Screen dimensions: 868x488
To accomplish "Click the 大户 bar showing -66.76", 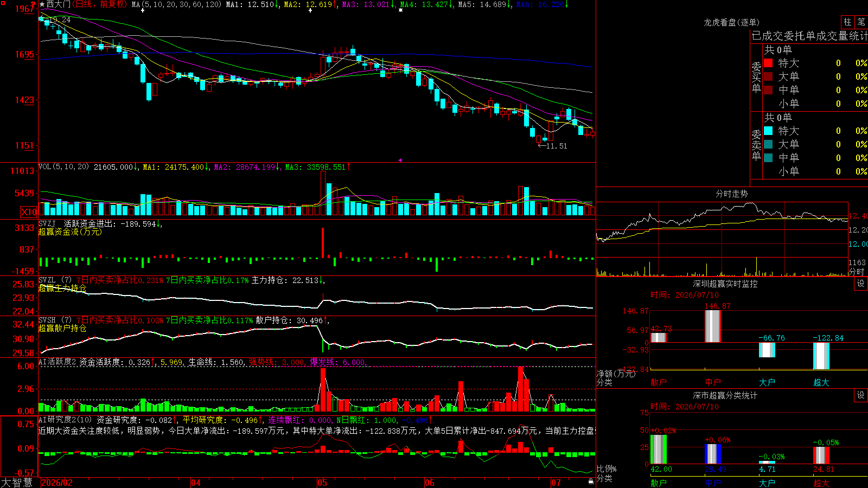I will [767, 350].
